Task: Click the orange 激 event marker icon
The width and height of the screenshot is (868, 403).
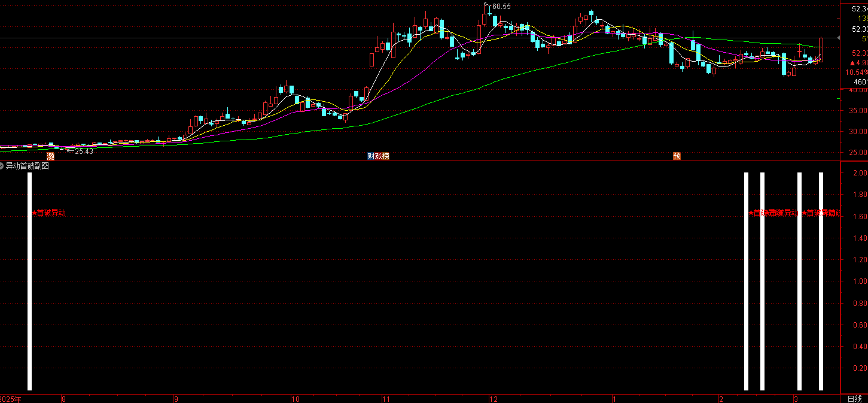Action: pyautogui.click(x=51, y=156)
